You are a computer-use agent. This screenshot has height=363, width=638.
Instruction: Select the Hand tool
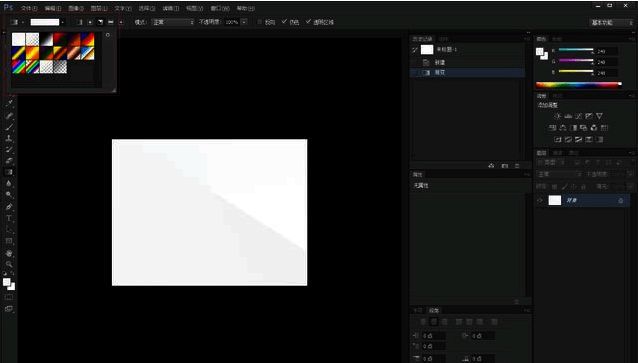[x=9, y=253]
